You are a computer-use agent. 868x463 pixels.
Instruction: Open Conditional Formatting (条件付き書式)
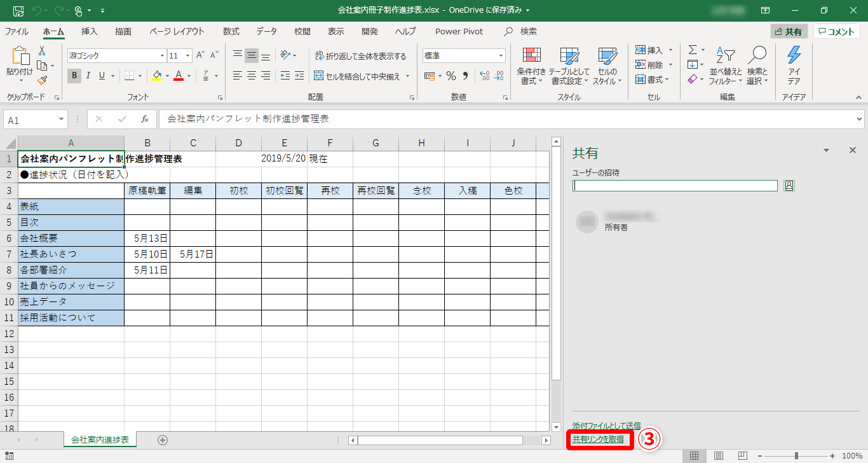(531, 66)
